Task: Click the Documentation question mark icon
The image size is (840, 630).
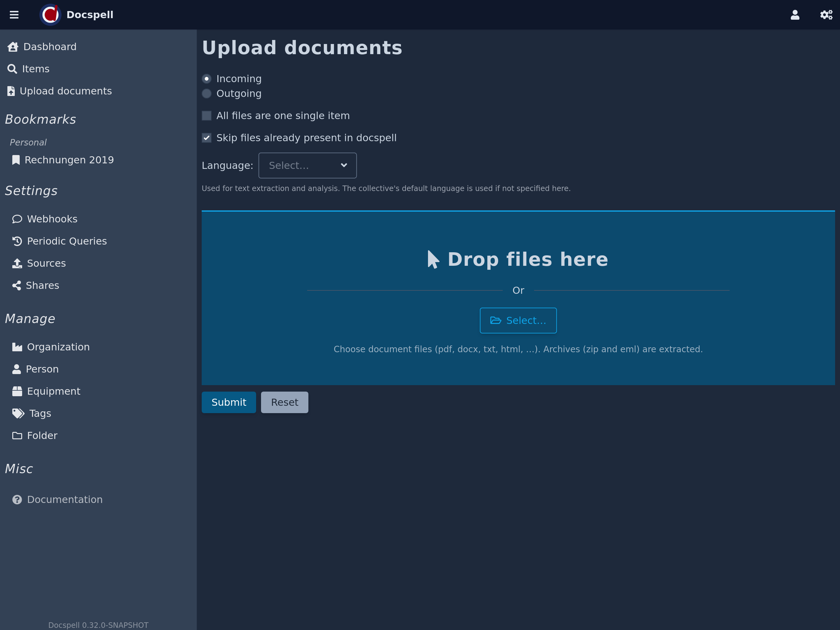Action: (x=17, y=499)
